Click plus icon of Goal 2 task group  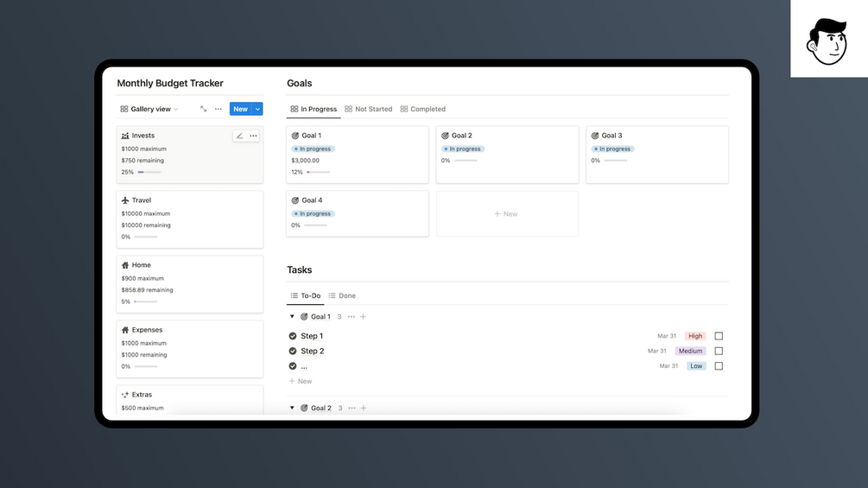coord(364,409)
